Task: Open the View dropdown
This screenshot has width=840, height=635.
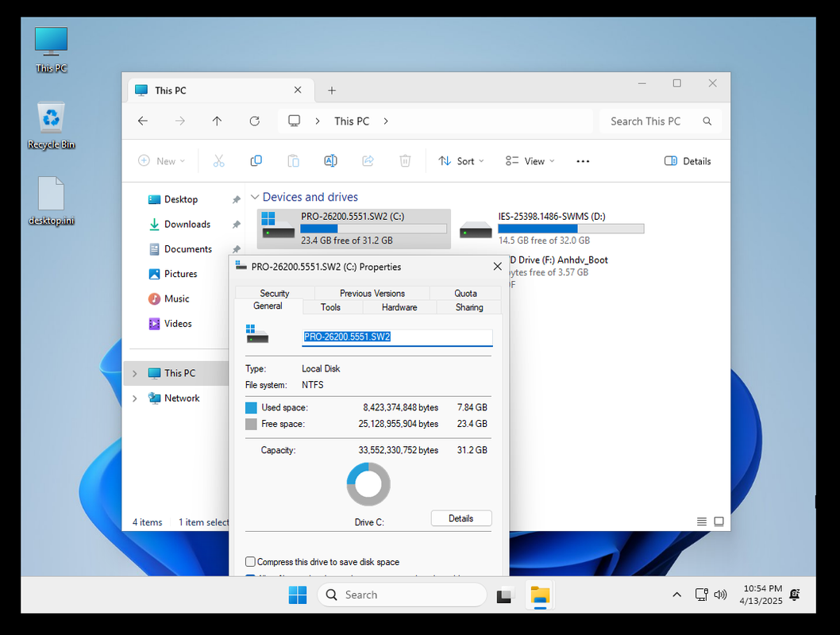Action: coord(530,161)
